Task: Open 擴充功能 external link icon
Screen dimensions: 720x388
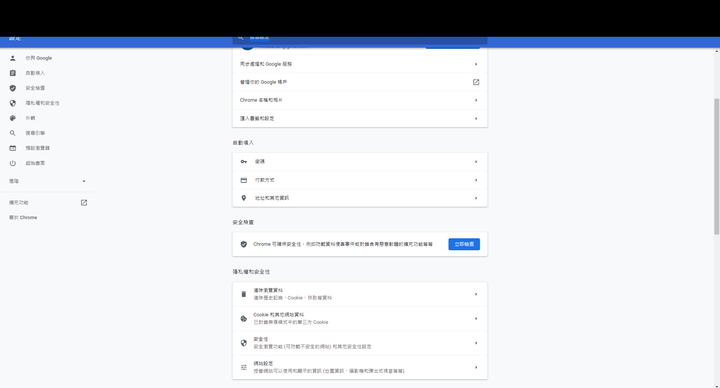Action: (x=84, y=202)
